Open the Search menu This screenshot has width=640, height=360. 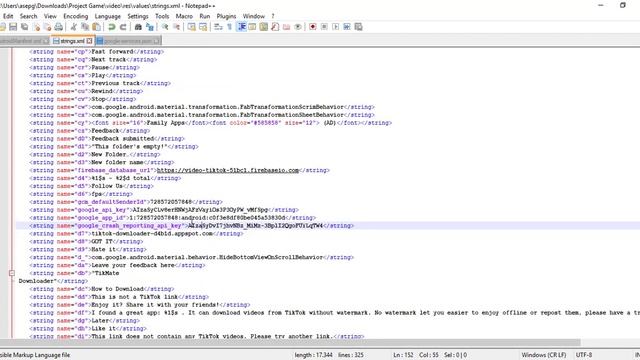click(x=29, y=16)
